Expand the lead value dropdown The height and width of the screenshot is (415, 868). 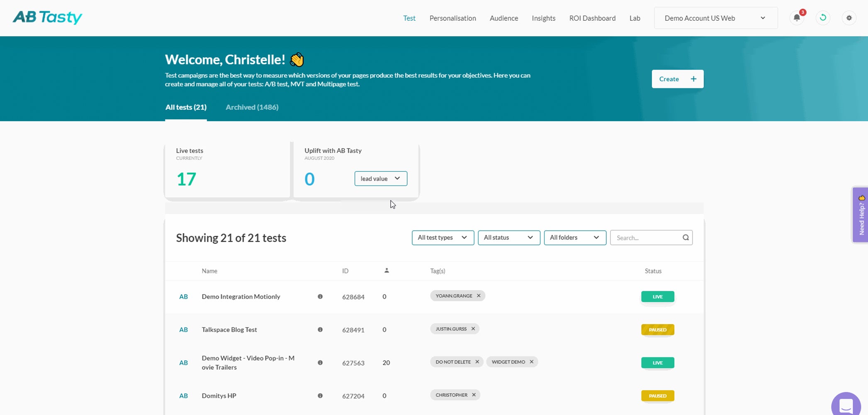[381, 178]
